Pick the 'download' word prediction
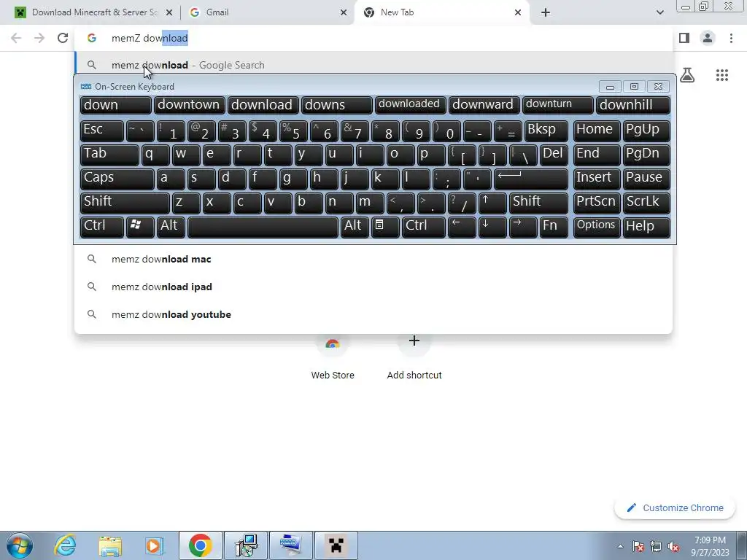Viewport: 747px width, 560px height. tap(262, 105)
